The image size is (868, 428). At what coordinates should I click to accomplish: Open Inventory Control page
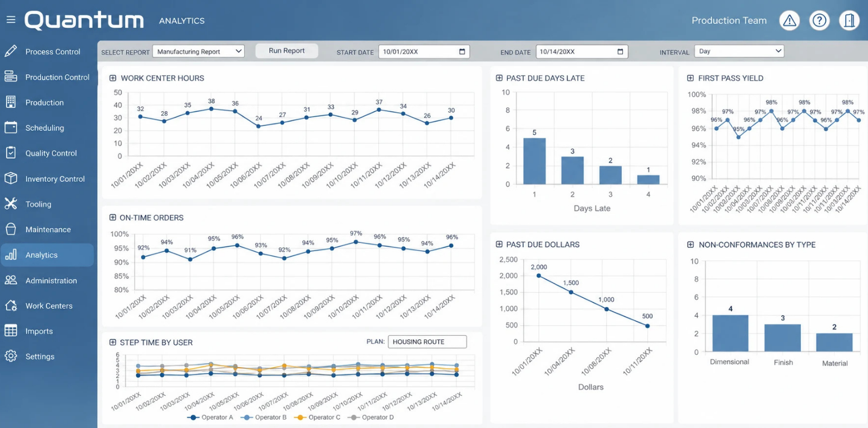[x=55, y=179]
